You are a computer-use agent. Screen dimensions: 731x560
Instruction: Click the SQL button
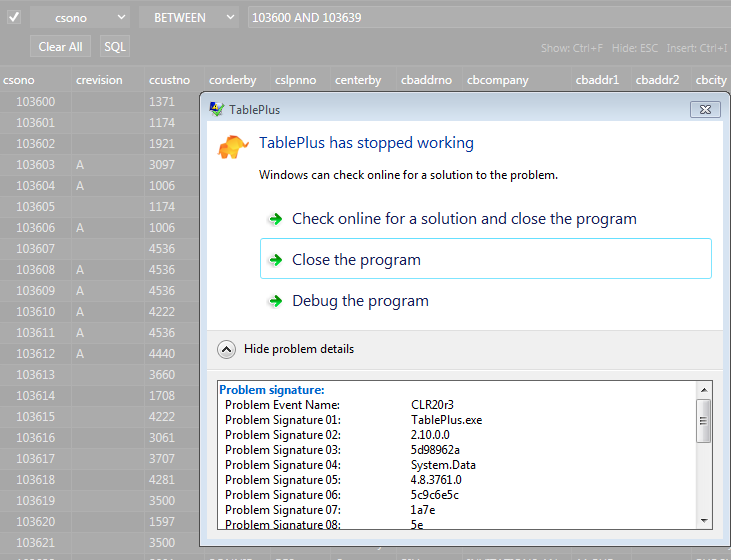(x=115, y=47)
